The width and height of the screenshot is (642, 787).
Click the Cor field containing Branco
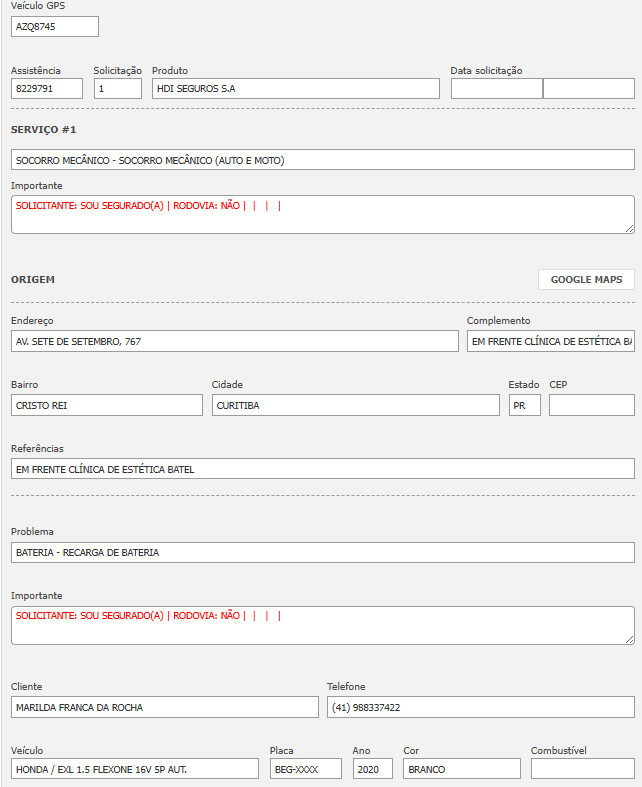click(x=461, y=769)
